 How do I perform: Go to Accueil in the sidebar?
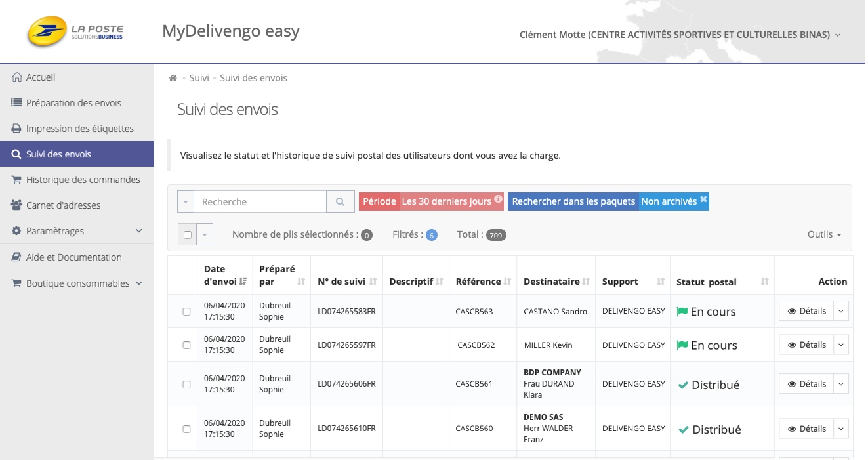coord(77,77)
